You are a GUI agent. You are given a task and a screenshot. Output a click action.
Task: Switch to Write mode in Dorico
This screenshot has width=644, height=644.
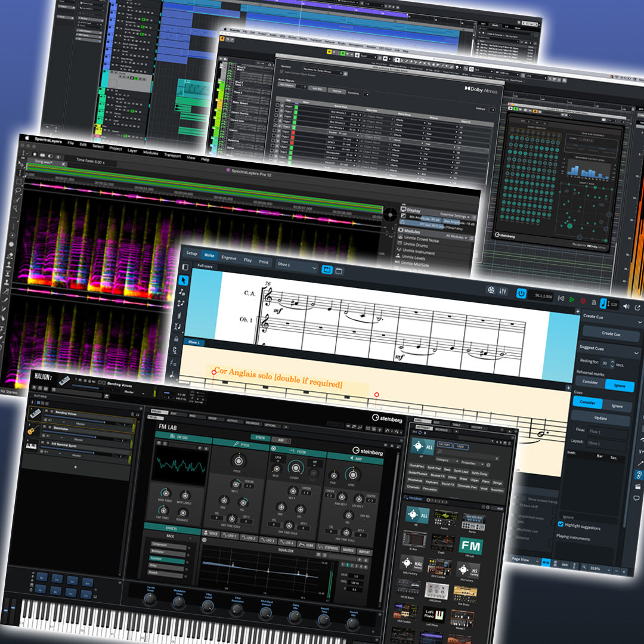(x=209, y=255)
